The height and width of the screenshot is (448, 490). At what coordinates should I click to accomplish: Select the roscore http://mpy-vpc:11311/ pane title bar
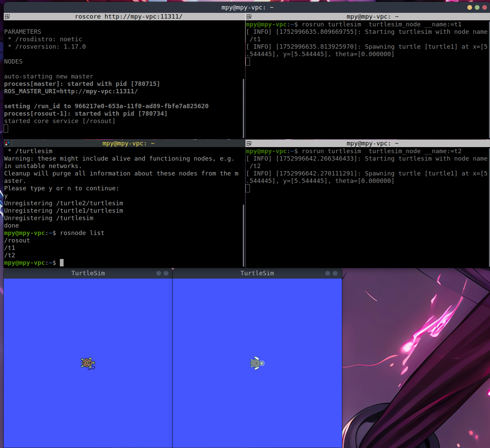click(129, 17)
